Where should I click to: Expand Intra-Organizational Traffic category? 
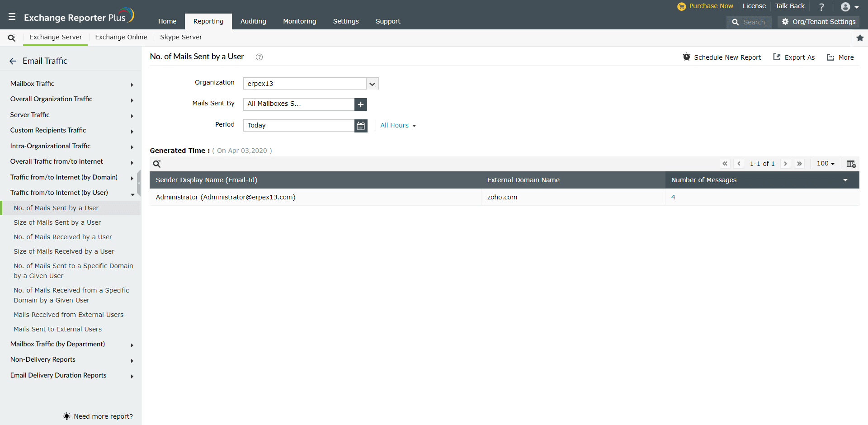tap(132, 147)
